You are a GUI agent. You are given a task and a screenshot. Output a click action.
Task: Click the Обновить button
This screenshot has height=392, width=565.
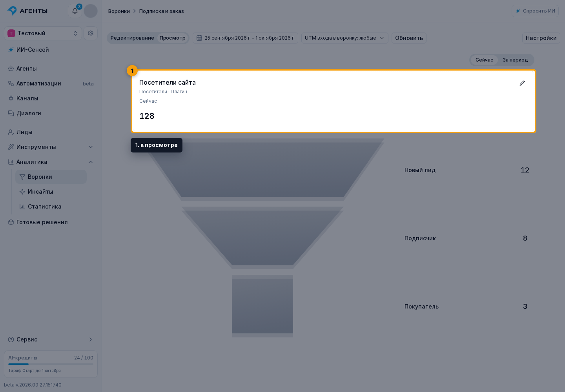tap(409, 38)
